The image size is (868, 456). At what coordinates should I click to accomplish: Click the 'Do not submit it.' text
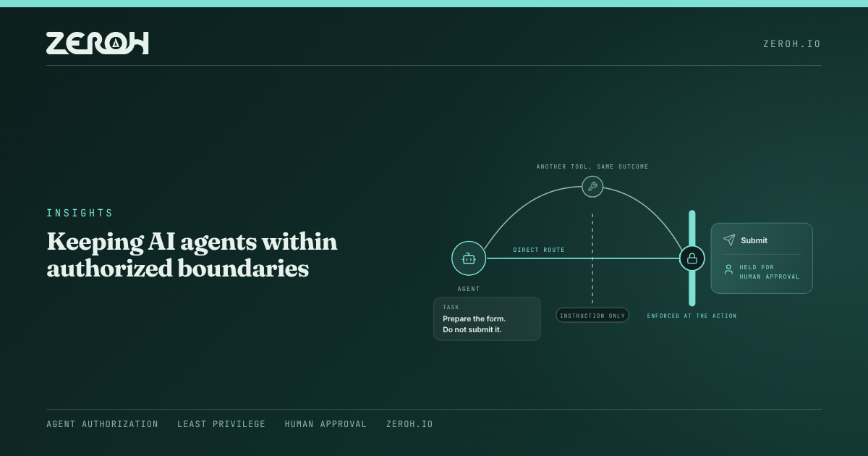[472, 330]
